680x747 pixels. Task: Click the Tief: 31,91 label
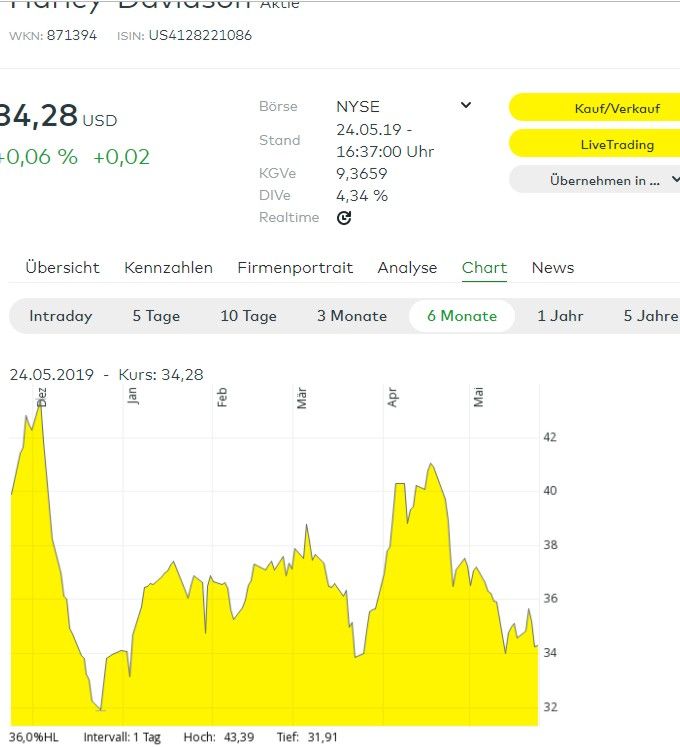click(307, 737)
